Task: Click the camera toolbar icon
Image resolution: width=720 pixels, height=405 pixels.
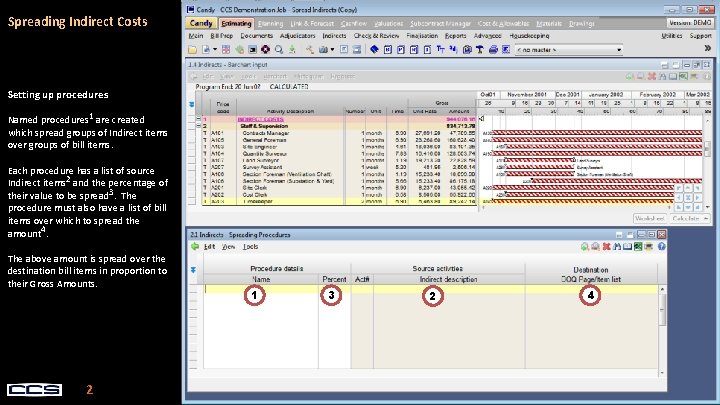Action: pyautogui.click(x=467, y=50)
